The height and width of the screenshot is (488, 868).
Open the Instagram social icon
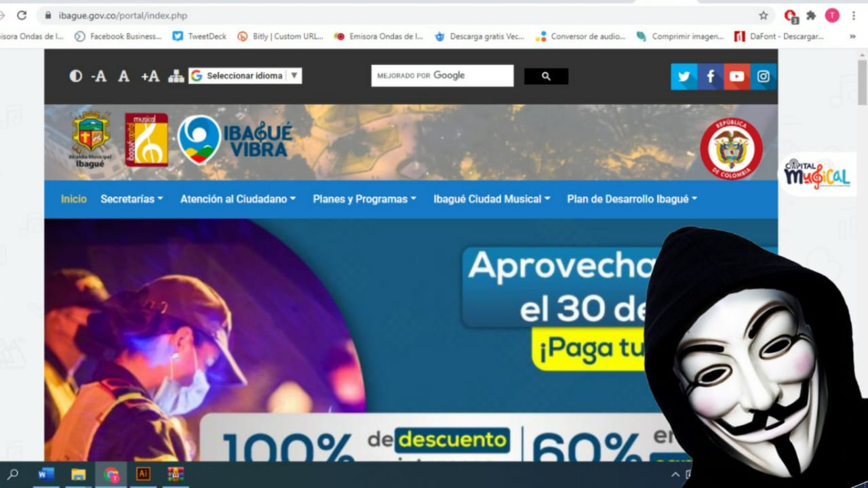tap(763, 77)
